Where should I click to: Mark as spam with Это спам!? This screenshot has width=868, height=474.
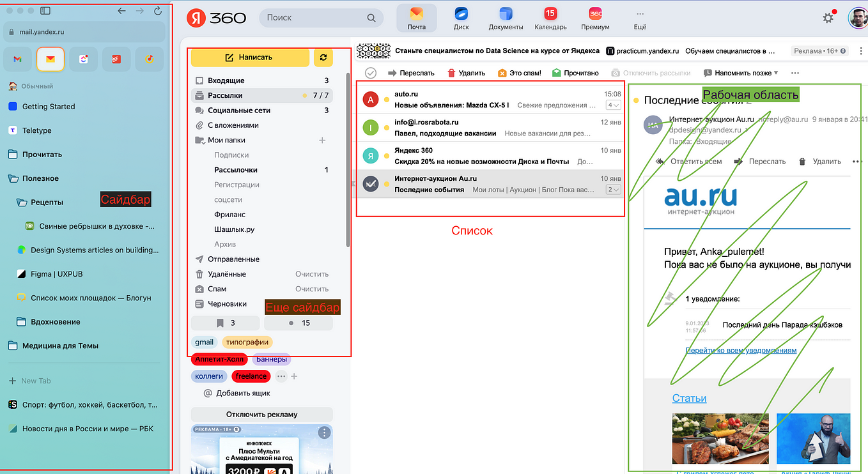pos(520,73)
